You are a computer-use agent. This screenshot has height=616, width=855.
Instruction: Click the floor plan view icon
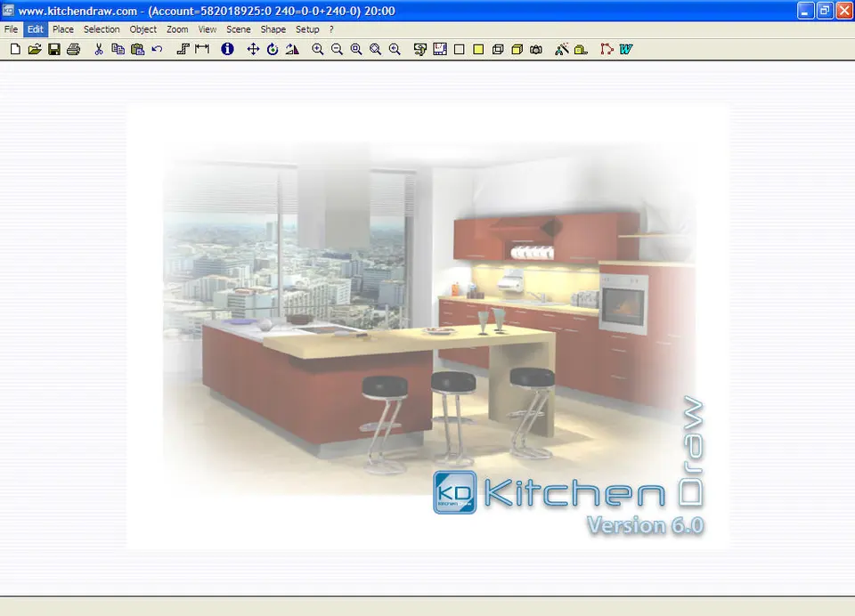[x=439, y=50]
